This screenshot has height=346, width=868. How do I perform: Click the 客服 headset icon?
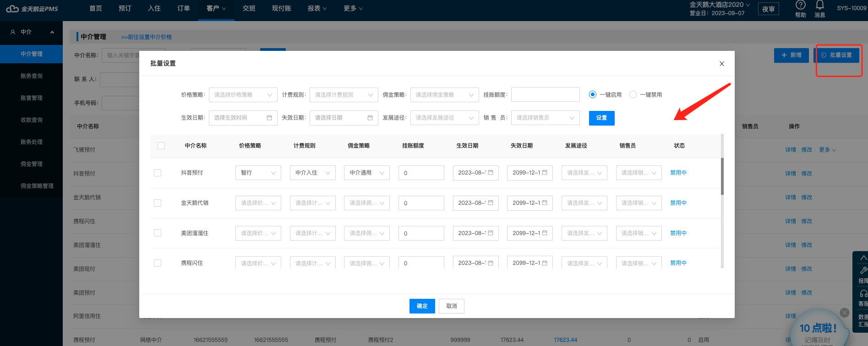pos(863,293)
